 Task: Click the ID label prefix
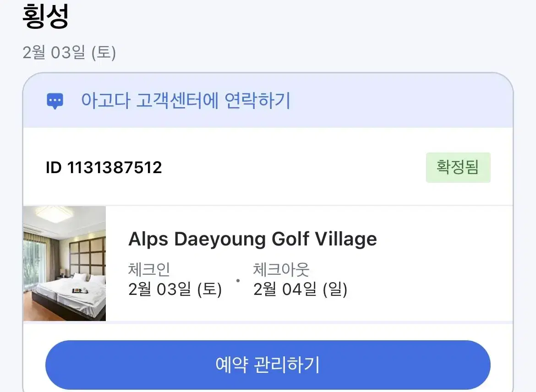pos(54,168)
